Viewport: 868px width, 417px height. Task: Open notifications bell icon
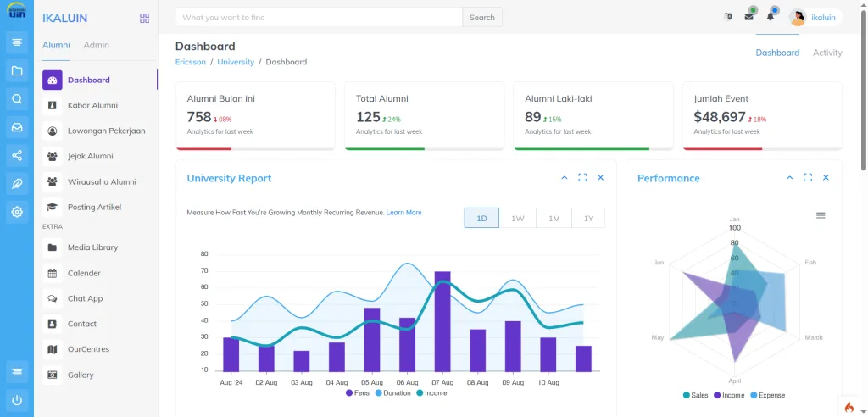(x=771, y=17)
